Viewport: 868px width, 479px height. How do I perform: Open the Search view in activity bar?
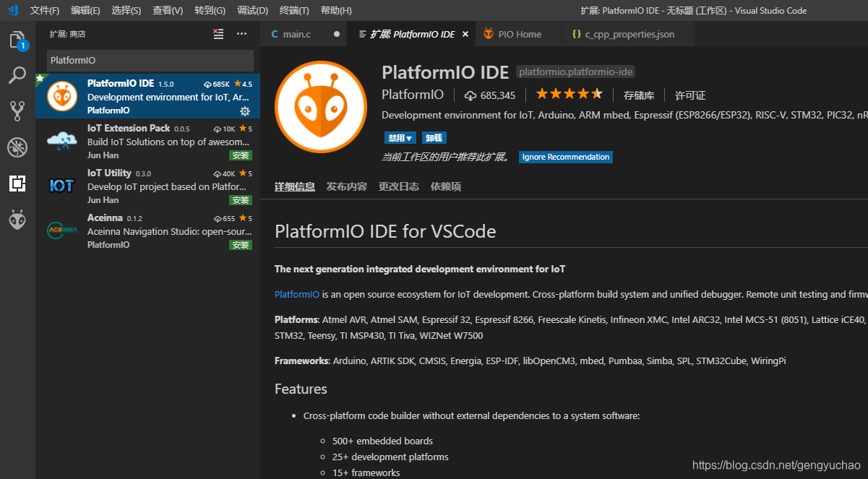point(17,75)
